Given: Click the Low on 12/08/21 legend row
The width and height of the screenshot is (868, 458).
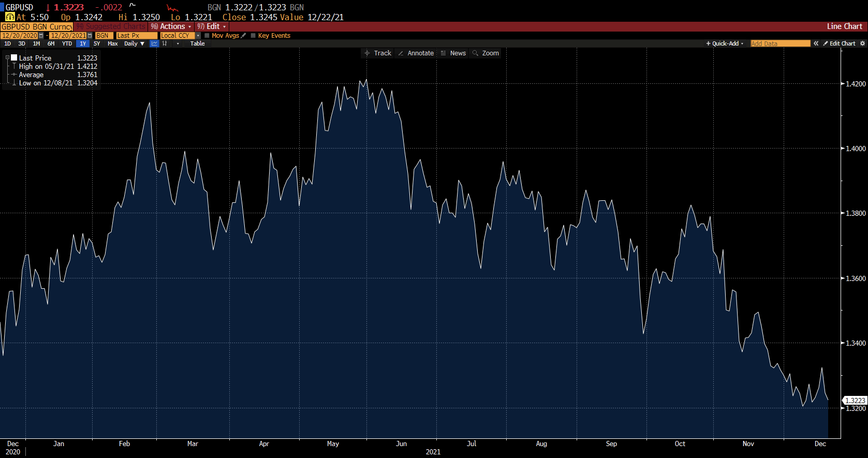Looking at the screenshot, I should (x=58, y=83).
